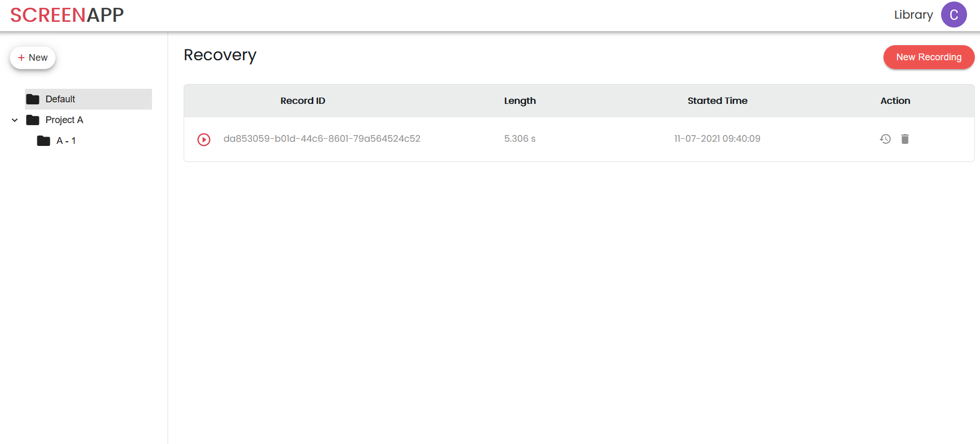Click the started time 11-07-2021 09:40:09
The width and height of the screenshot is (980, 444).
click(717, 139)
